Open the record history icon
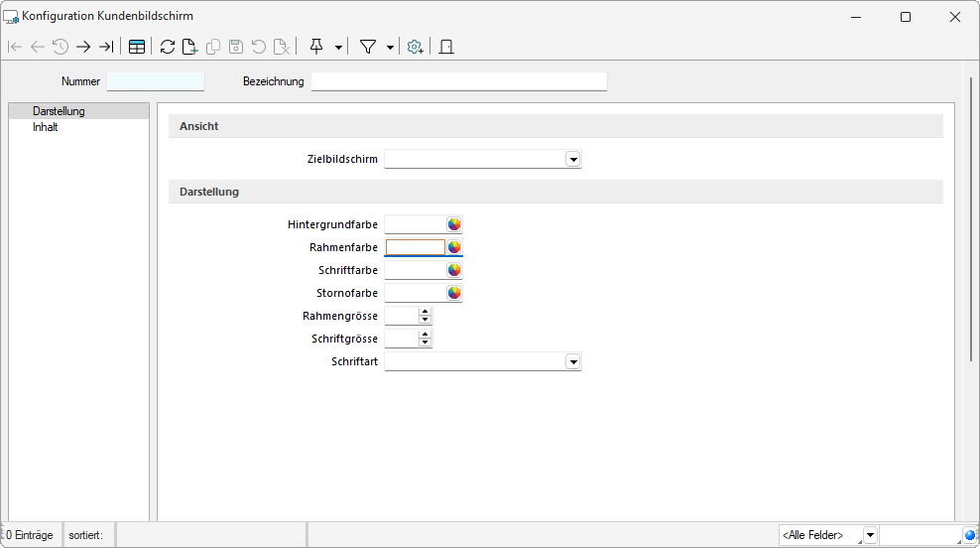The width and height of the screenshot is (980, 548). [60, 47]
